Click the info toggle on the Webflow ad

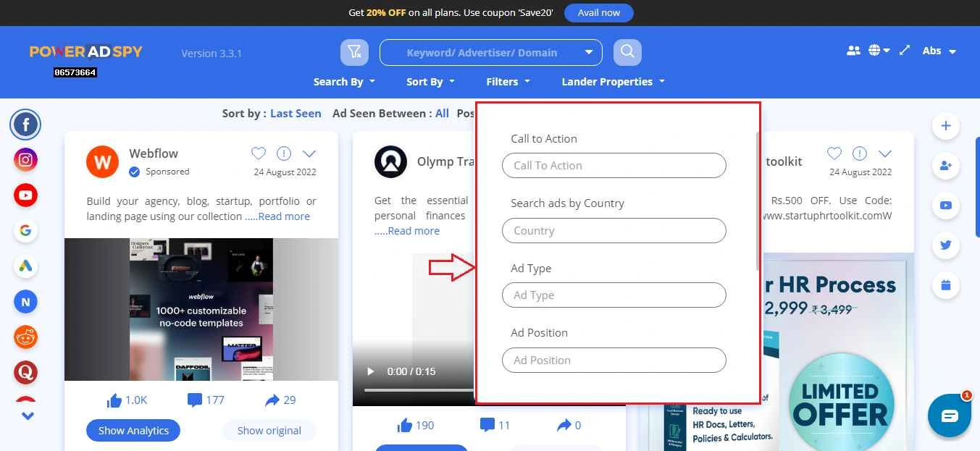pyautogui.click(x=284, y=153)
